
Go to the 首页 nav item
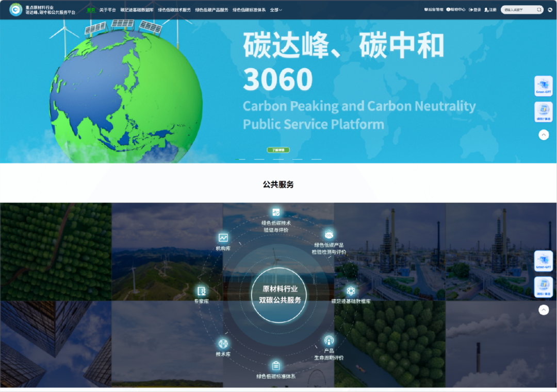pyautogui.click(x=91, y=10)
